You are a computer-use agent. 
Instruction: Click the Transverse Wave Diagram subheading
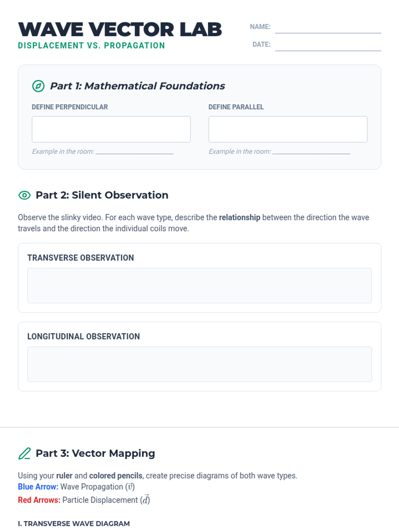click(74, 524)
